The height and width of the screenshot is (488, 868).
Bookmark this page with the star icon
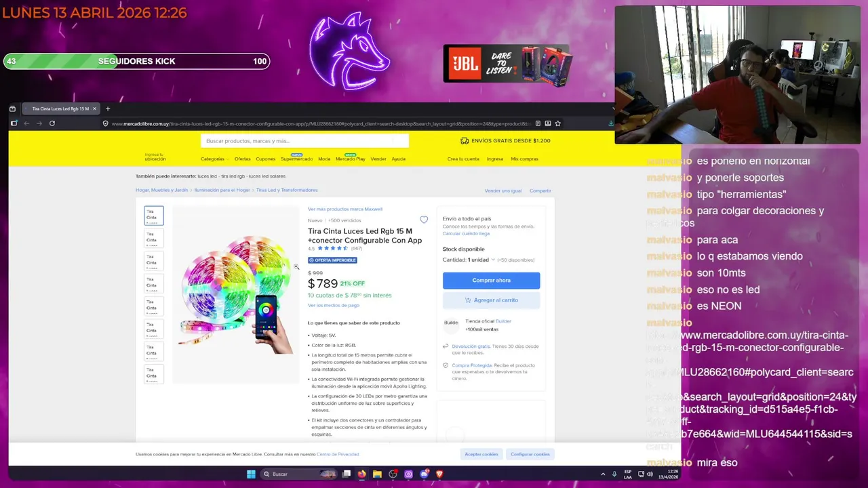point(557,123)
